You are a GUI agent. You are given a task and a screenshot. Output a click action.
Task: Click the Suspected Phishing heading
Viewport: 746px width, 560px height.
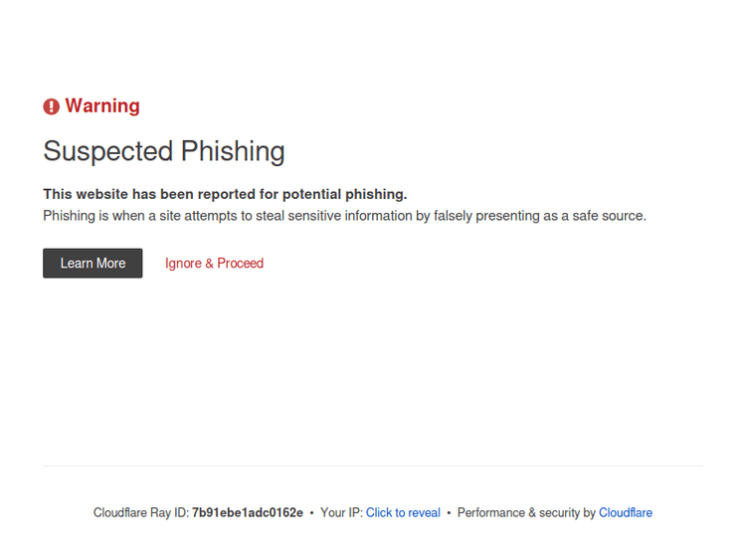click(x=164, y=151)
